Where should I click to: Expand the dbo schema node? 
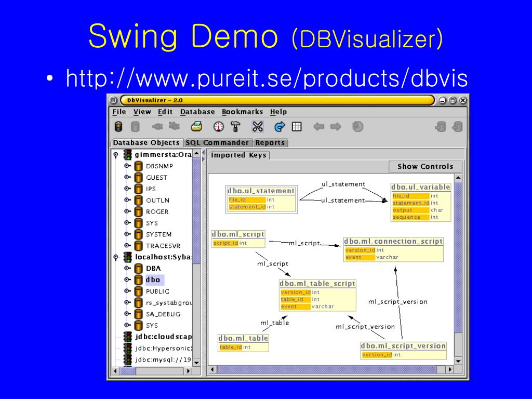[127, 280]
